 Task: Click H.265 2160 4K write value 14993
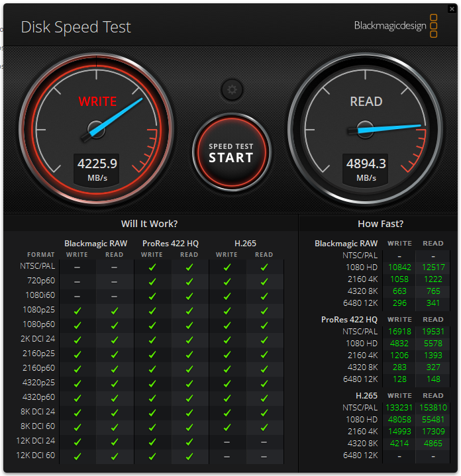click(x=399, y=432)
